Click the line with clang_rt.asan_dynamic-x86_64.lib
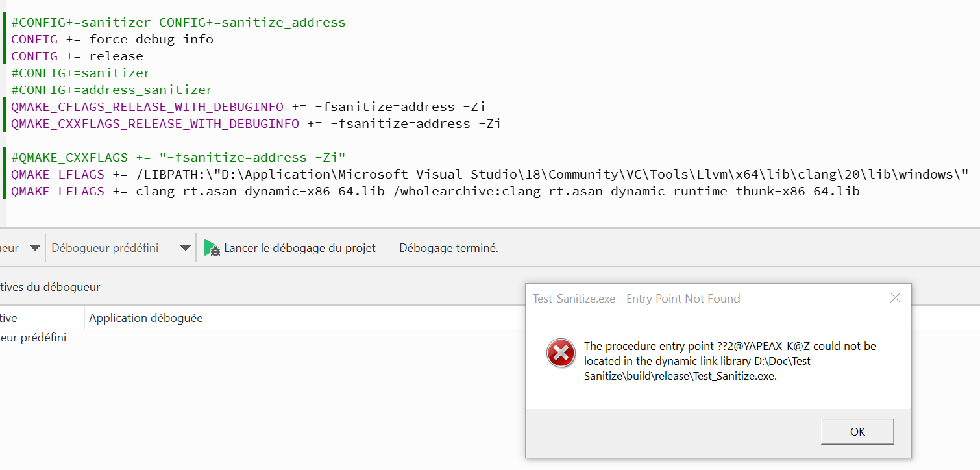Image resolution: width=980 pixels, height=470 pixels. point(435,192)
